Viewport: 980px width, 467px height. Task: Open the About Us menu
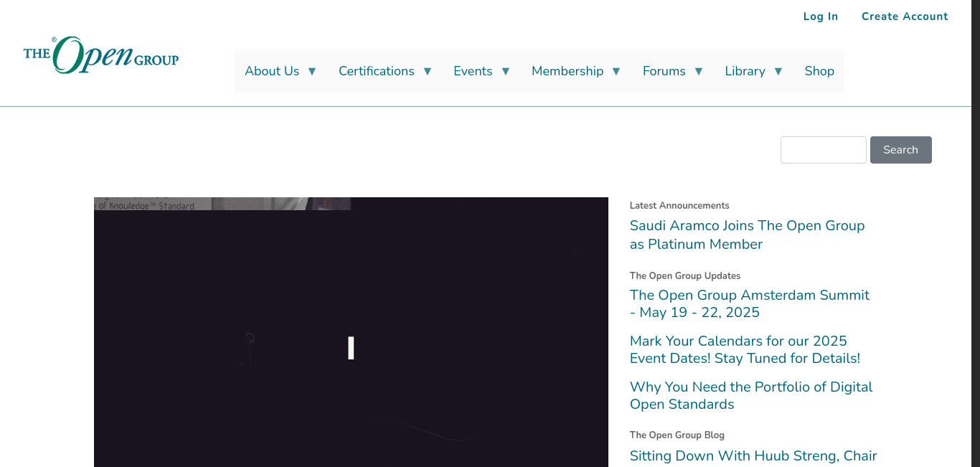(272, 71)
